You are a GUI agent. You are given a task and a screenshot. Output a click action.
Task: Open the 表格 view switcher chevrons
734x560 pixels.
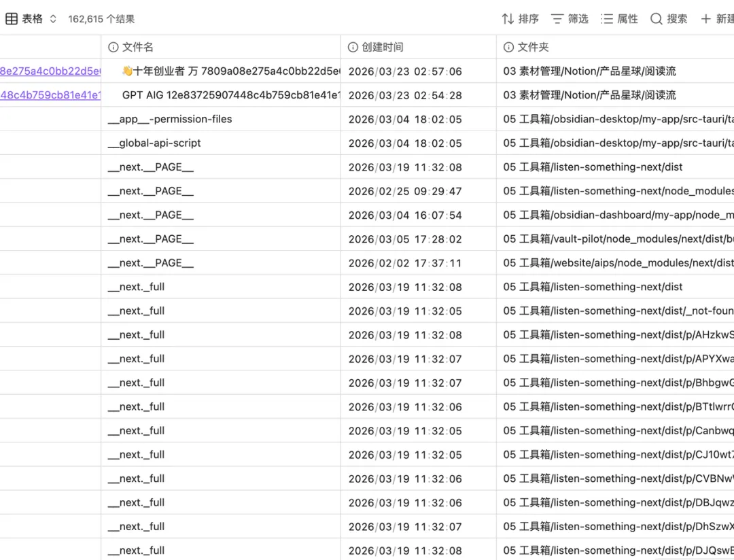tap(53, 19)
